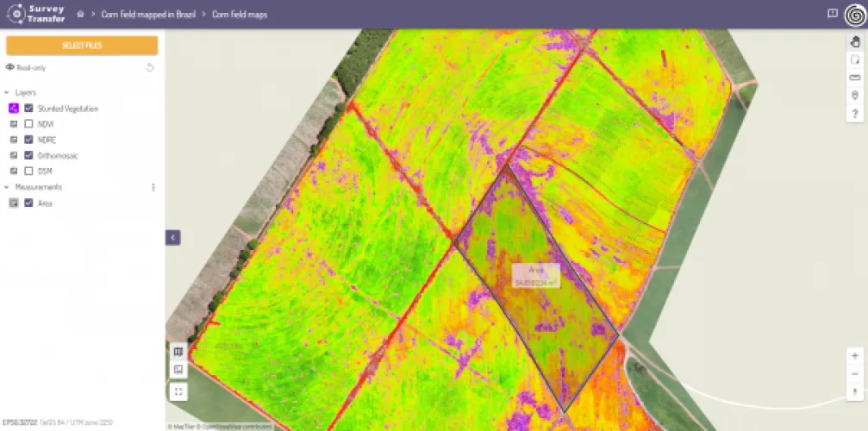Screen dimensions: 868x431
Task: Zoom in with the plus button
Action: tap(854, 355)
